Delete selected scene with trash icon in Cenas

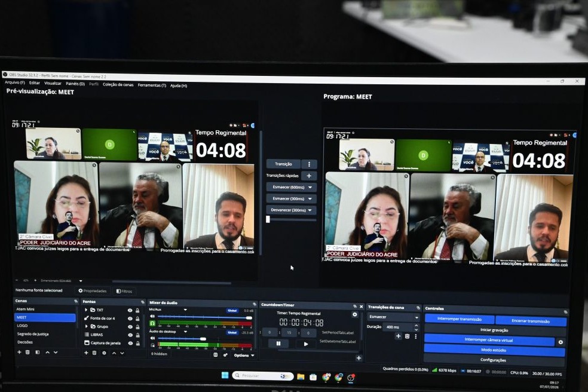27,352
